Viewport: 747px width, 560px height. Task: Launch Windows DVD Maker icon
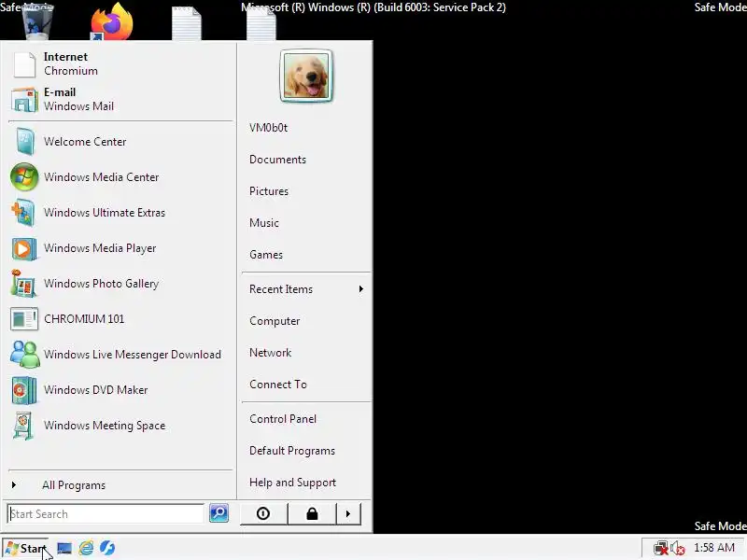24,390
